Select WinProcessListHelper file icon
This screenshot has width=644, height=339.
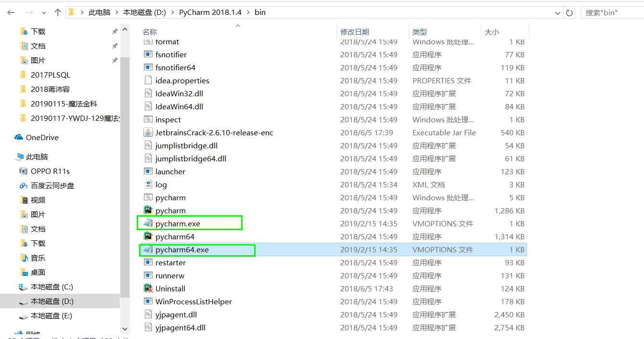point(148,301)
